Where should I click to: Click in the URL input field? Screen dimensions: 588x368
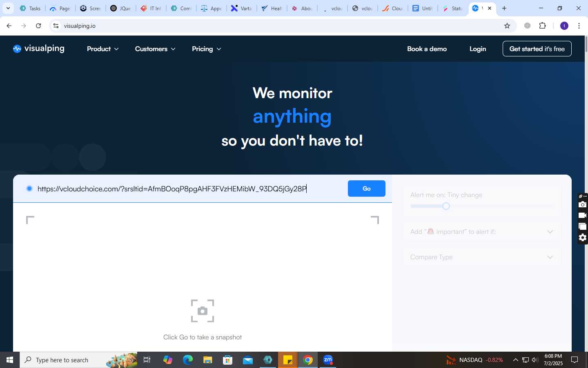pos(190,188)
